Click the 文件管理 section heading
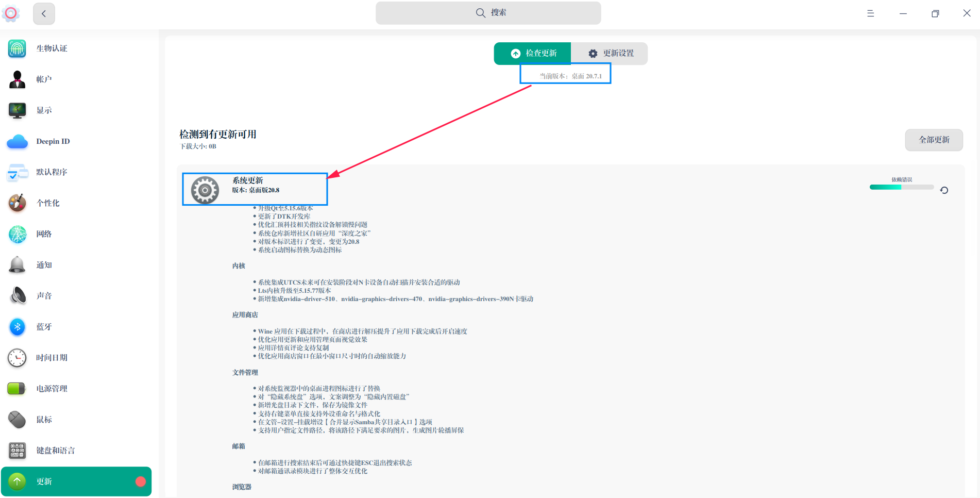The width and height of the screenshot is (980, 498). 245,373
